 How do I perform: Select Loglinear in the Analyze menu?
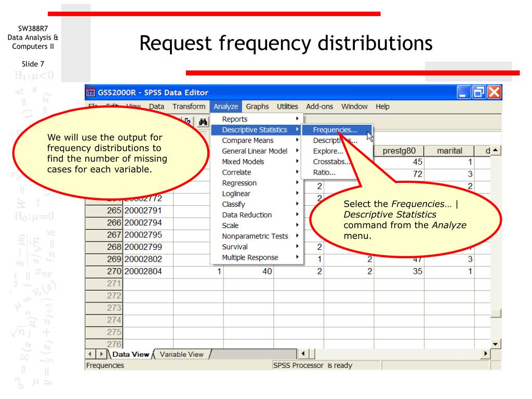pyautogui.click(x=257, y=193)
